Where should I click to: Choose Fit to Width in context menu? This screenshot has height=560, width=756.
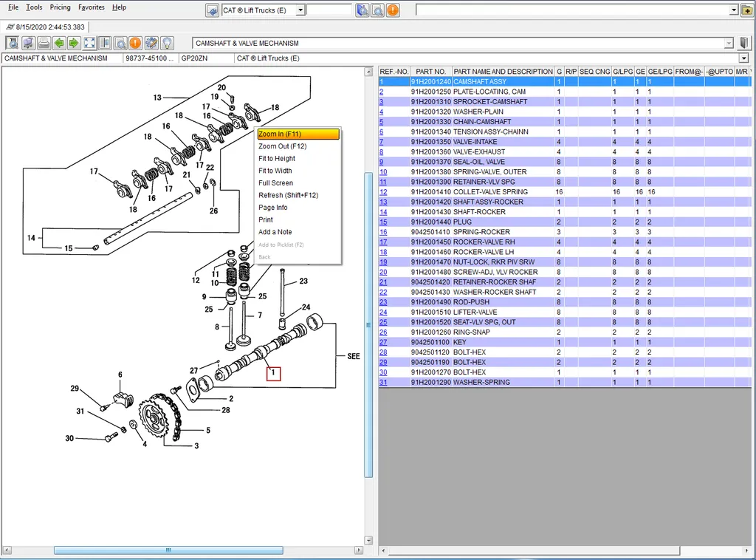pyautogui.click(x=298, y=171)
